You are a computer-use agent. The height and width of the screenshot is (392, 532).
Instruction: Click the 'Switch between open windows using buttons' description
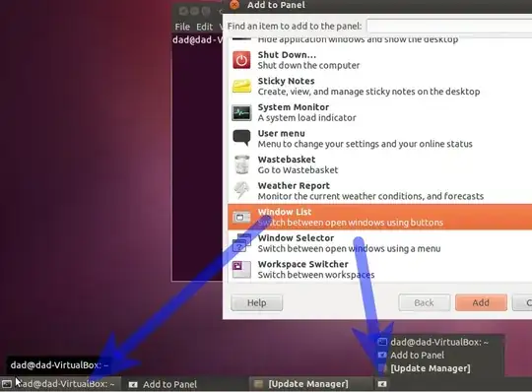coord(351,223)
